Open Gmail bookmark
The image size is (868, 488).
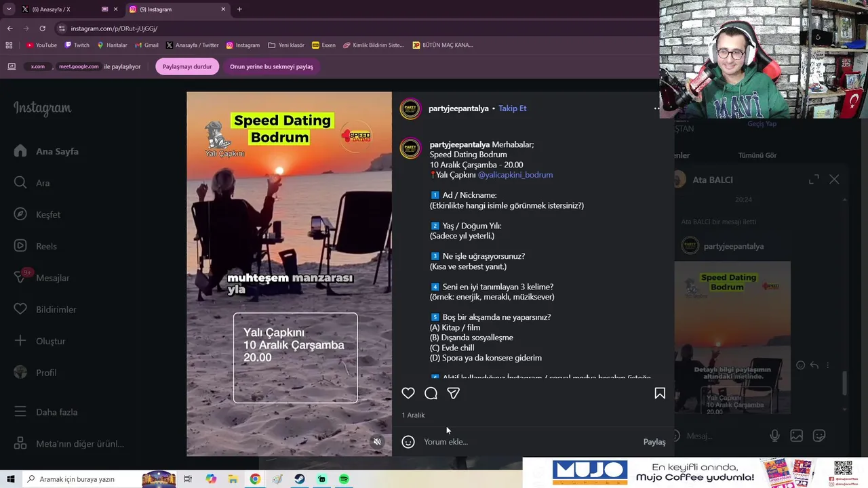tap(146, 45)
